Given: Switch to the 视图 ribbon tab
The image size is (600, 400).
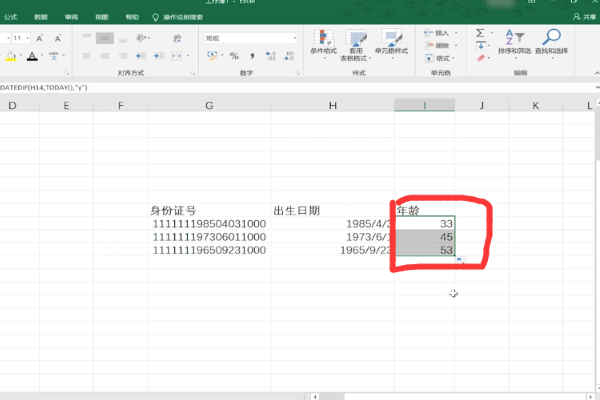Looking at the screenshot, I should click(x=102, y=17).
